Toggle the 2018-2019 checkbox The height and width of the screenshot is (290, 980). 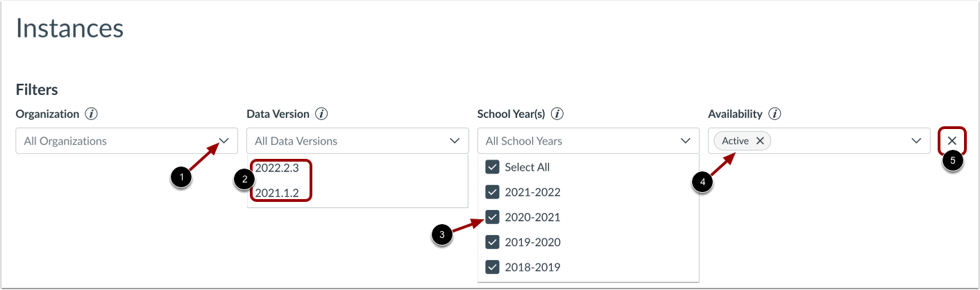(492, 267)
